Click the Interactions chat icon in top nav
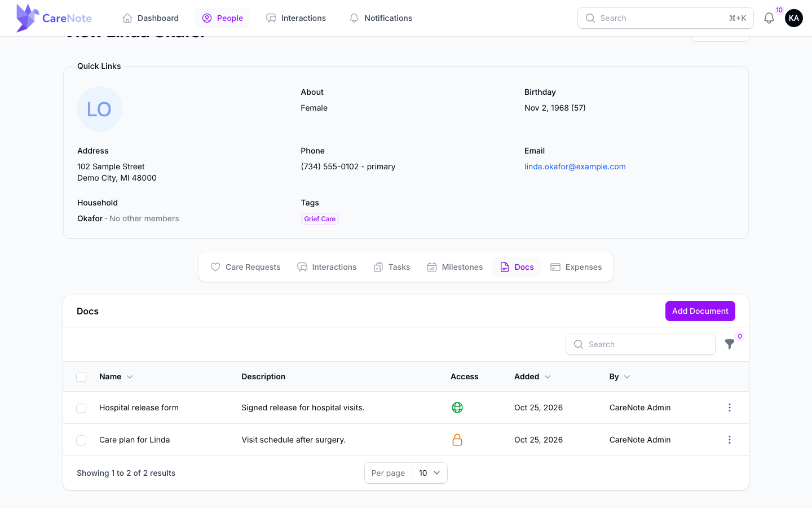 271,18
